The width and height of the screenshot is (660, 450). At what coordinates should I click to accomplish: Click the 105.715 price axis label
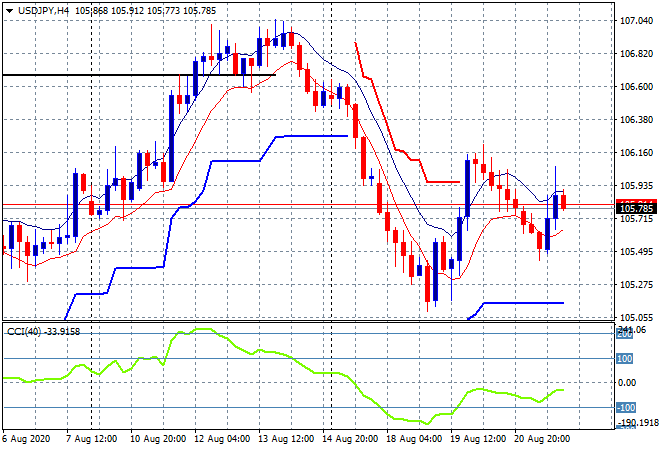coord(636,219)
